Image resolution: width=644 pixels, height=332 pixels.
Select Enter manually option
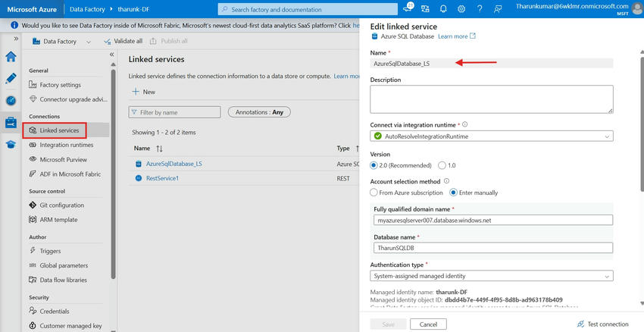(x=453, y=193)
